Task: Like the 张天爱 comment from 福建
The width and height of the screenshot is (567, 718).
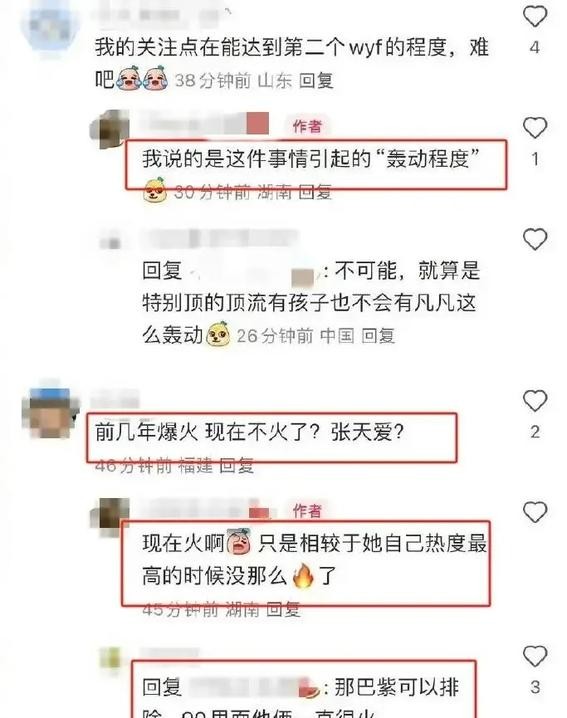Action: pyautogui.click(x=534, y=401)
